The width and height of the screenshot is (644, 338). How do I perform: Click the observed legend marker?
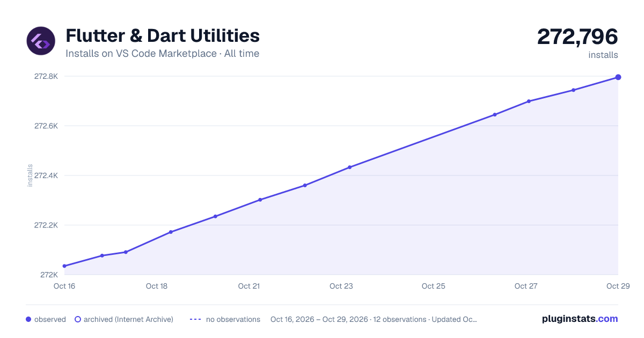tap(29, 319)
